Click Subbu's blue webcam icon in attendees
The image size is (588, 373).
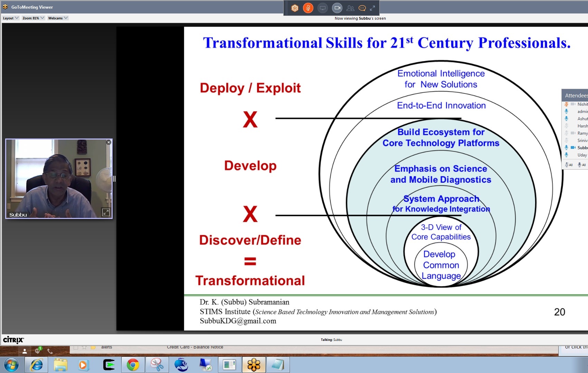573,147
